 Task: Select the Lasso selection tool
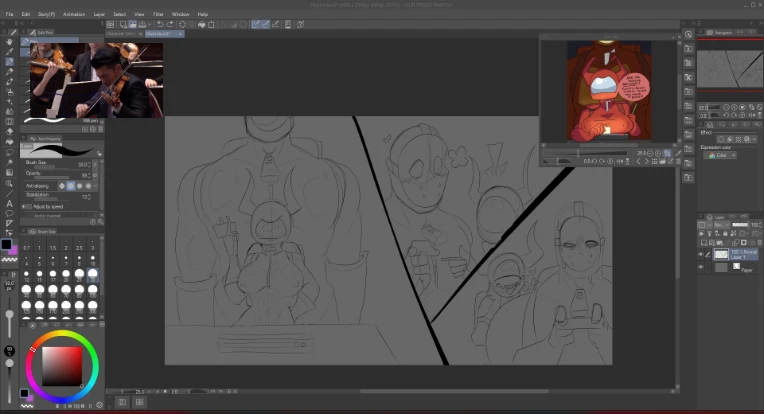(x=9, y=152)
